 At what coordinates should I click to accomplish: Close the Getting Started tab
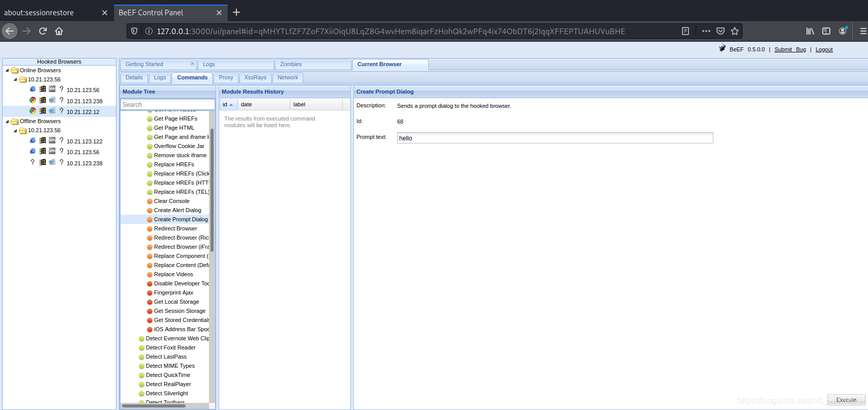192,64
